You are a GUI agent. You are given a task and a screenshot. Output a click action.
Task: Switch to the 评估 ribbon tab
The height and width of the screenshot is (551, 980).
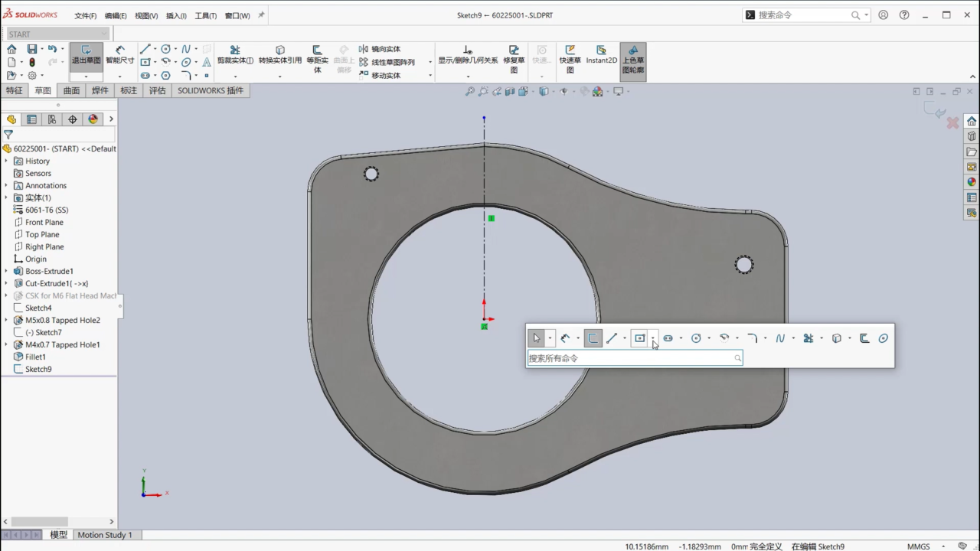158,90
